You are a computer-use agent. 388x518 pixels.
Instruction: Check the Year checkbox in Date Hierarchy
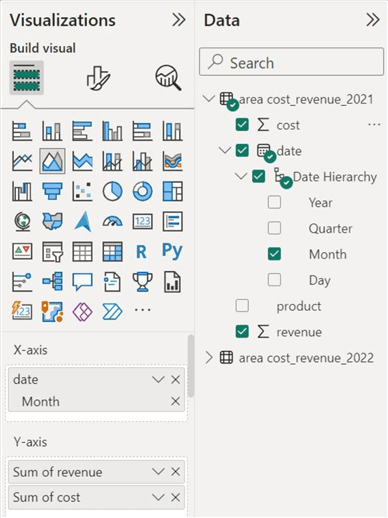(x=274, y=202)
